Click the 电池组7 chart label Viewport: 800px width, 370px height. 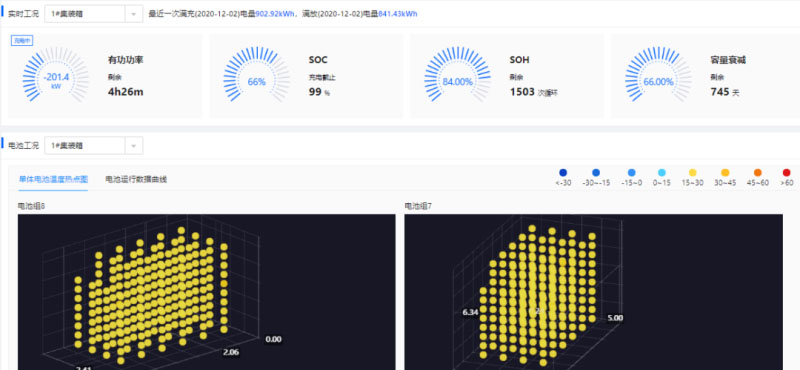[418, 206]
